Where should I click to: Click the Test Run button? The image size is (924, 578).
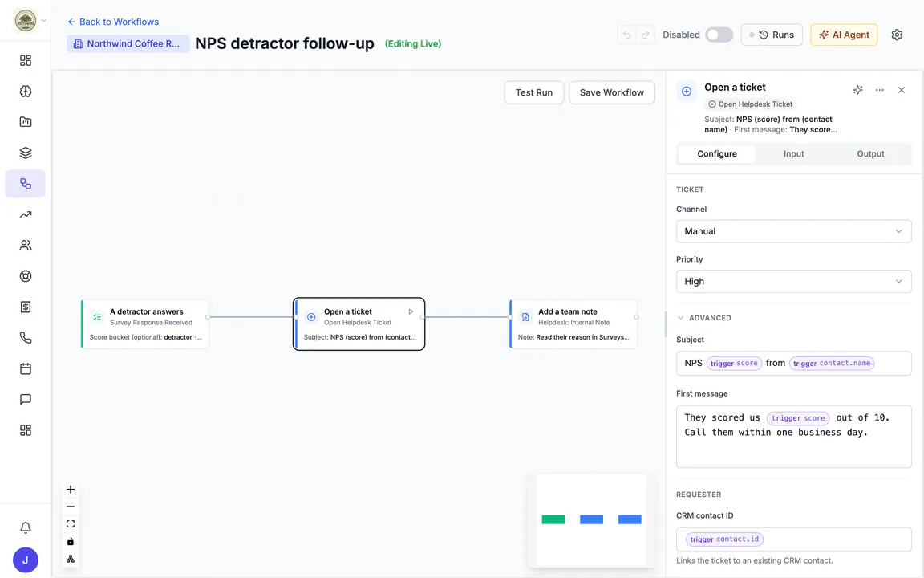click(x=534, y=92)
